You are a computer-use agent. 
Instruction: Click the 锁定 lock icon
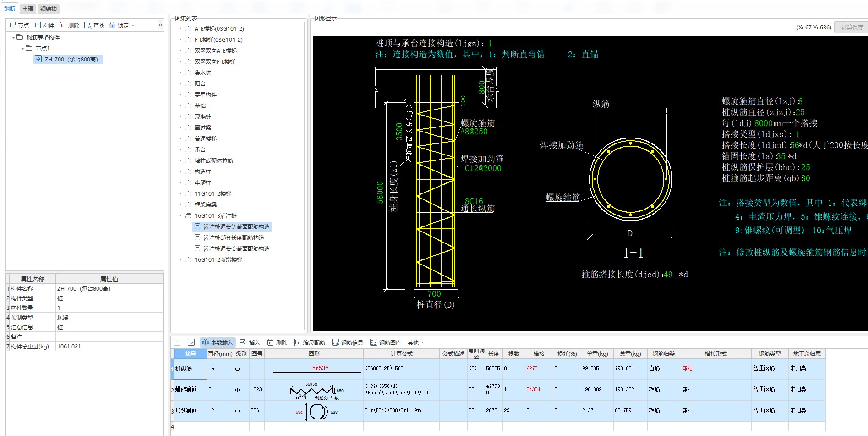click(x=112, y=25)
